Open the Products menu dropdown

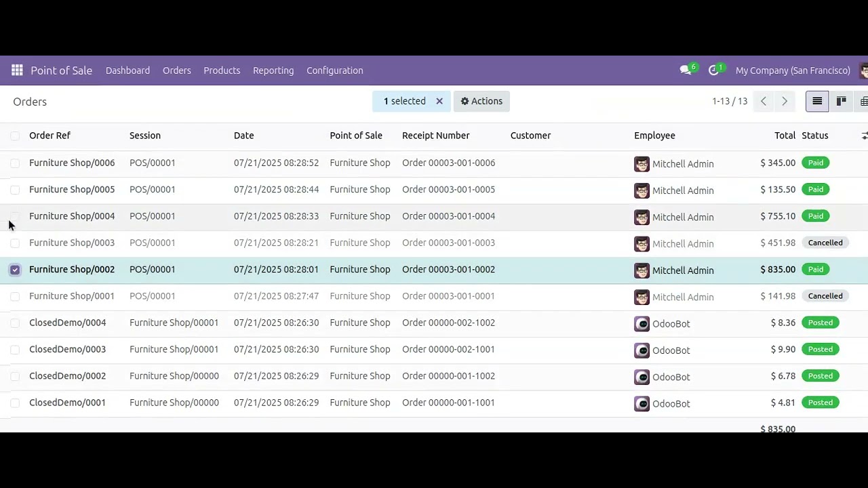click(x=222, y=70)
